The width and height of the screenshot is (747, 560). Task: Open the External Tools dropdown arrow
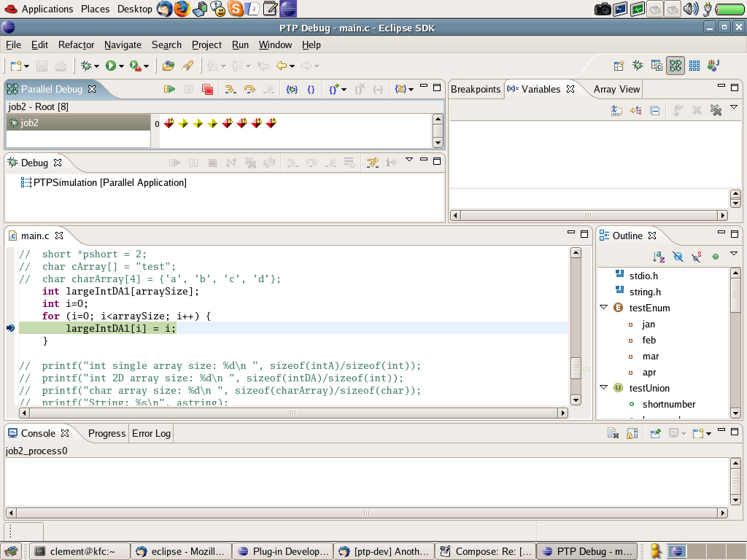(146, 66)
